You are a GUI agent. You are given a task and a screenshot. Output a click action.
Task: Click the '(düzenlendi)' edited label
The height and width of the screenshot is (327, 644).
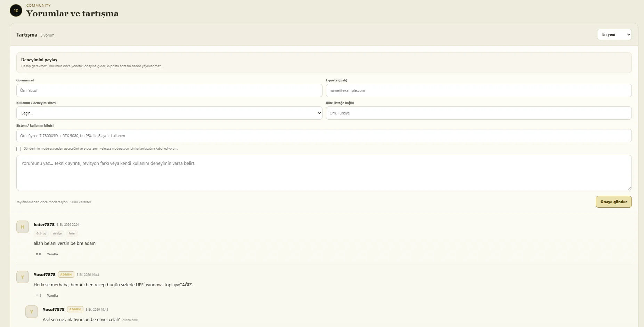pos(130,320)
